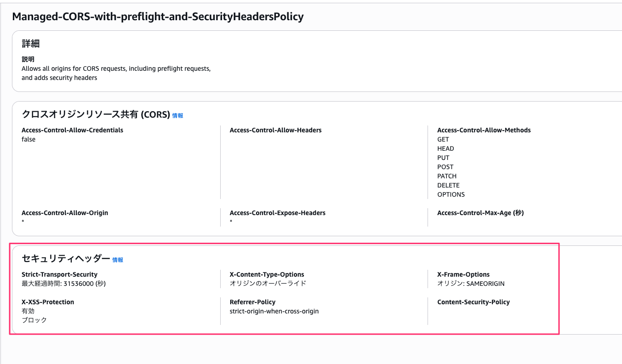Viewport: 622px width, 364px height.
Task: Open the 情報 link beside the CORS heading
Action: click(x=177, y=116)
